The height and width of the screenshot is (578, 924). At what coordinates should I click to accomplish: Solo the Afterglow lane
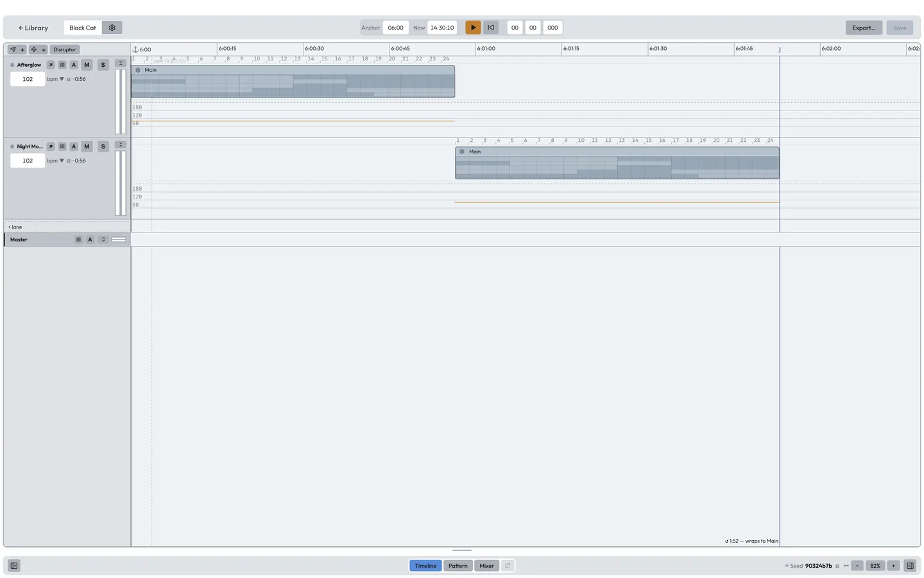tap(103, 65)
